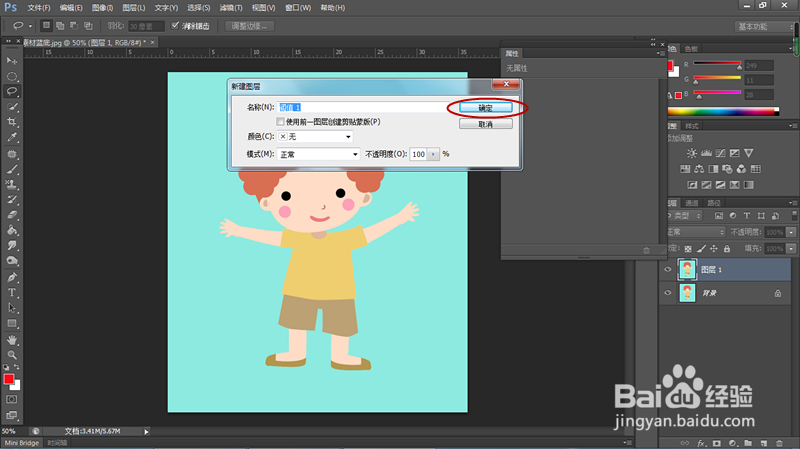
Task: Toggle Quick Mask mode button
Action: click(x=12, y=400)
